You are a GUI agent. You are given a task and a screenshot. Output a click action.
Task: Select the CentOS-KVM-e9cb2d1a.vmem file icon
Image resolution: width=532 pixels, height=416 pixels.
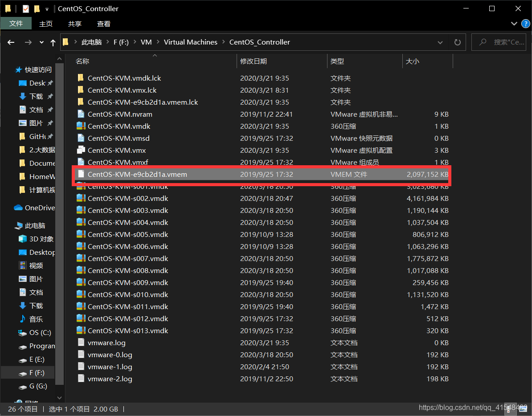click(81, 174)
